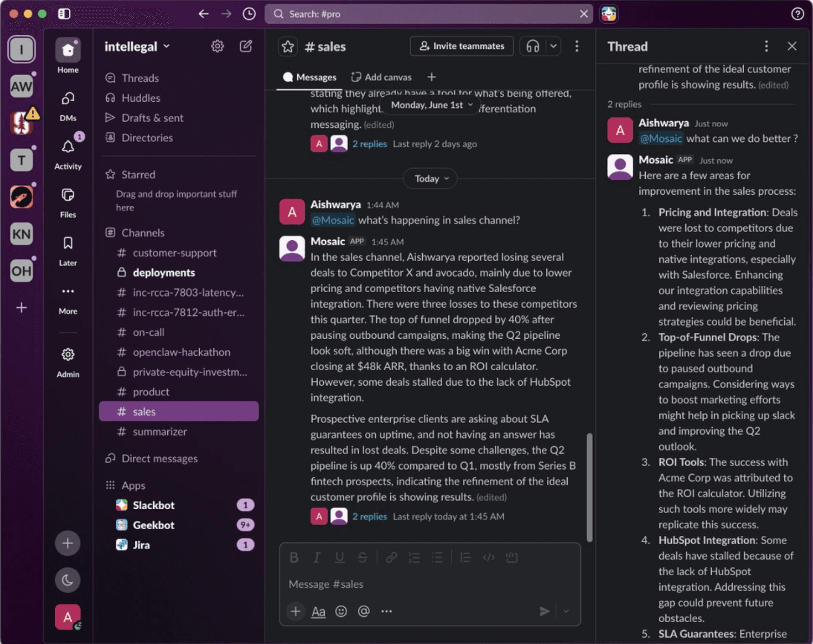Open the Jira app
The height and width of the screenshot is (644, 813).
point(179,545)
